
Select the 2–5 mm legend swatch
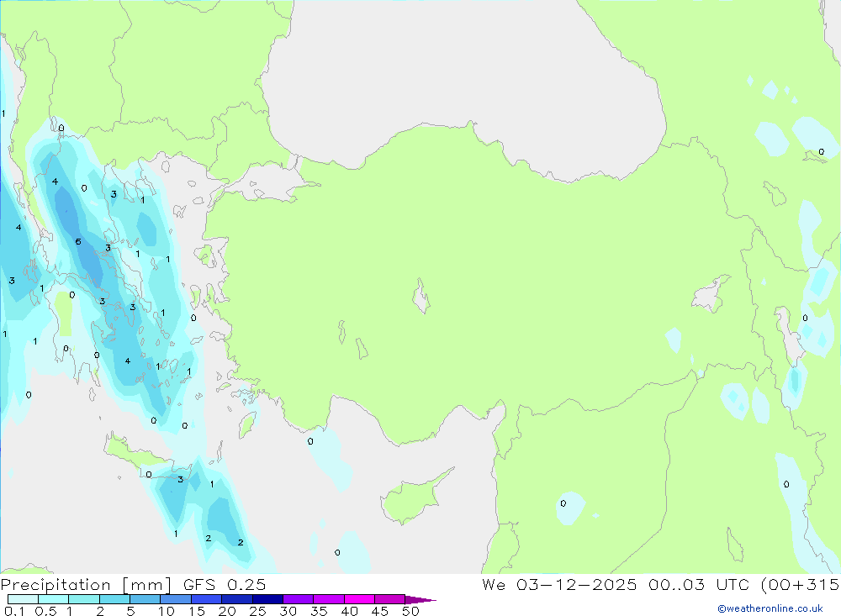coord(114,599)
